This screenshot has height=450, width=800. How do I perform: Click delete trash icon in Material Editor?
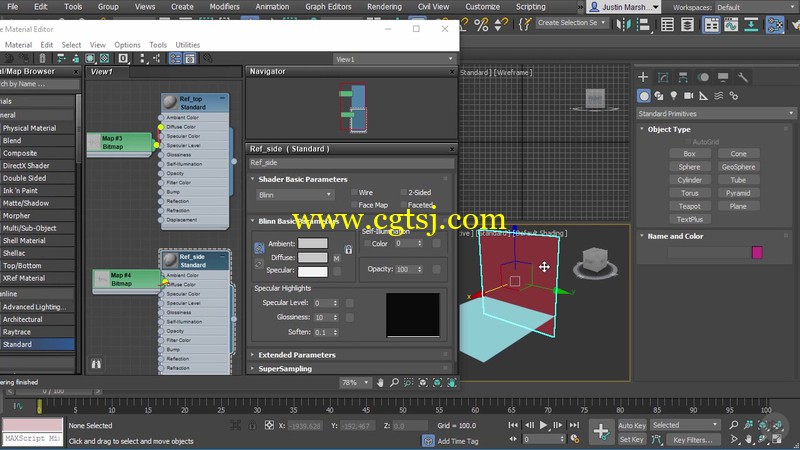click(x=42, y=59)
